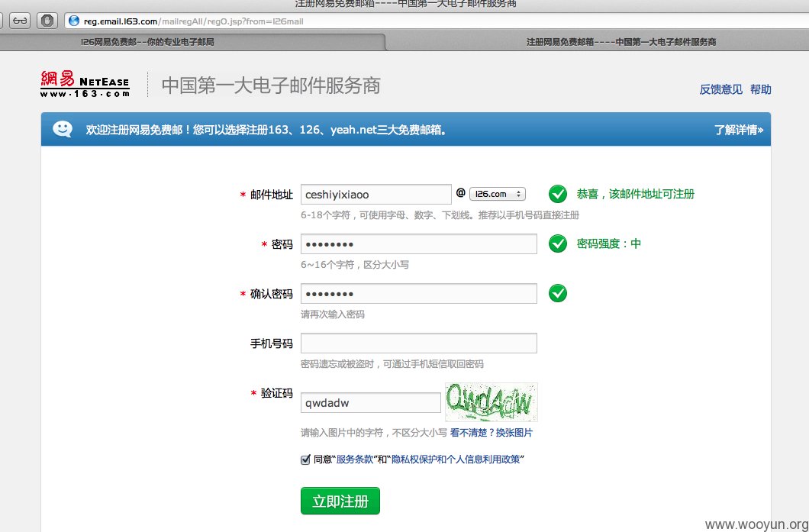Click the QwdAdw captcha image
Image resolution: width=809 pixels, height=532 pixels.
(x=492, y=402)
